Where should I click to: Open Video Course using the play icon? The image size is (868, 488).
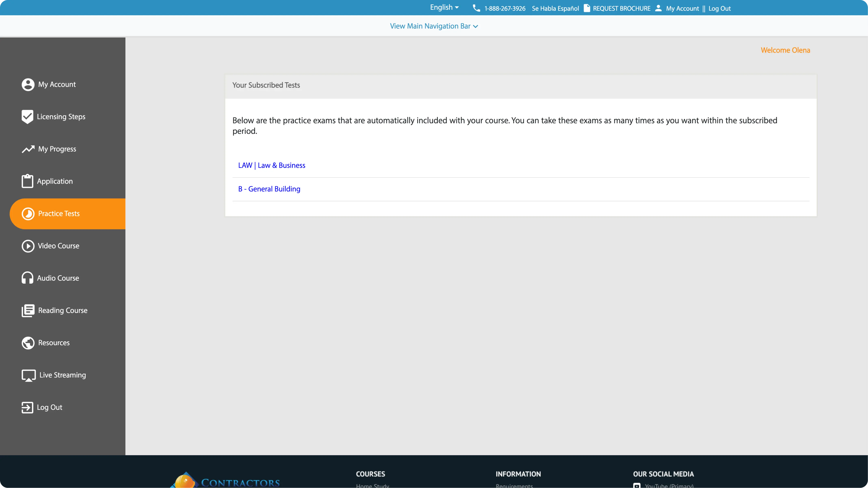click(x=28, y=246)
